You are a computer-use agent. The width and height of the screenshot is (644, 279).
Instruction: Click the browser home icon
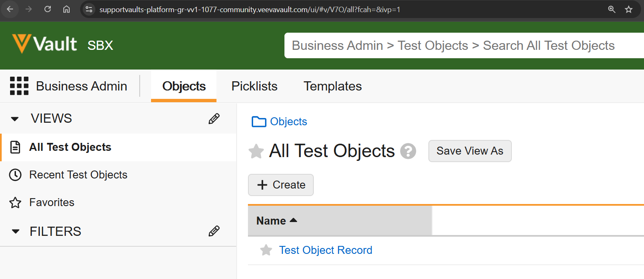(x=66, y=9)
